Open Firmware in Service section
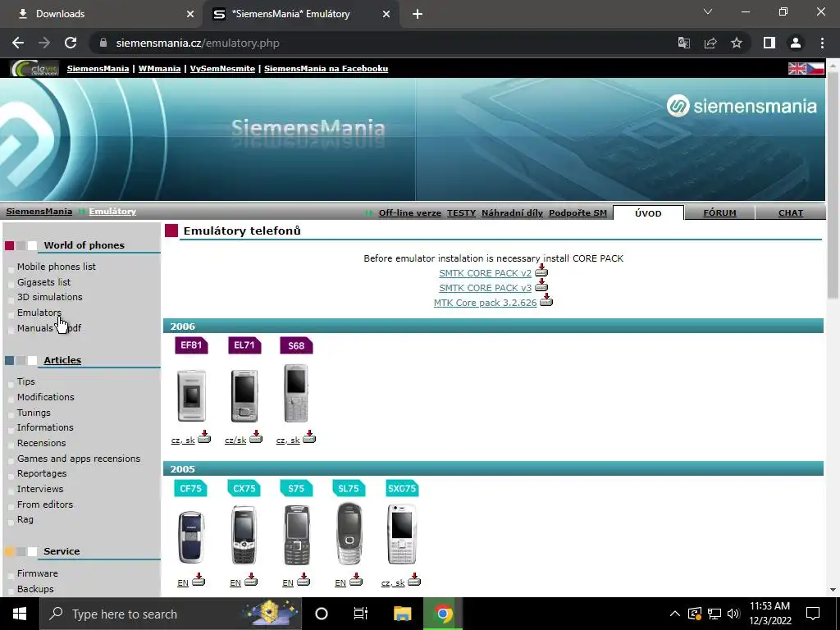 point(38,573)
